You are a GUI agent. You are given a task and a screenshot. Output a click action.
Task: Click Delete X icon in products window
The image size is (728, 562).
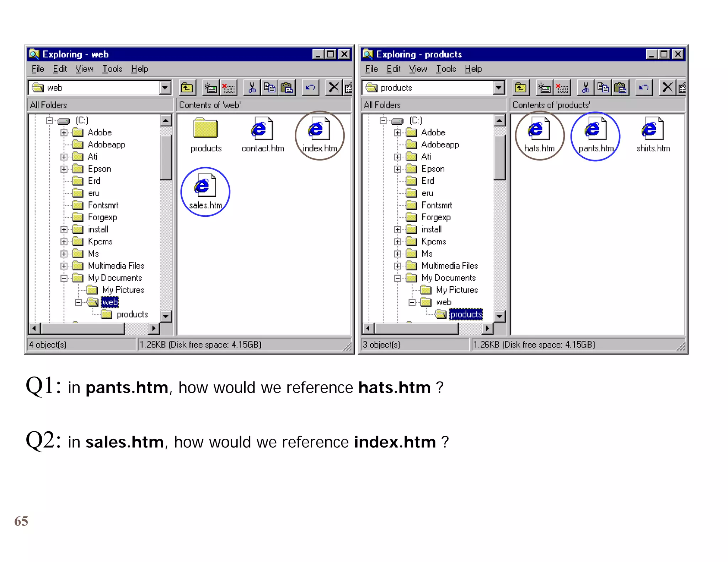click(x=668, y=88)
